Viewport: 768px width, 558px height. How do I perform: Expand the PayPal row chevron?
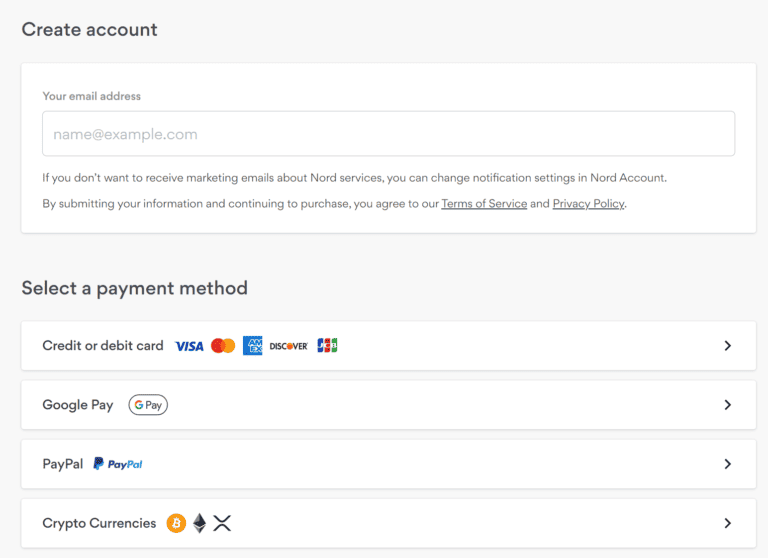[x=727, y=464]
